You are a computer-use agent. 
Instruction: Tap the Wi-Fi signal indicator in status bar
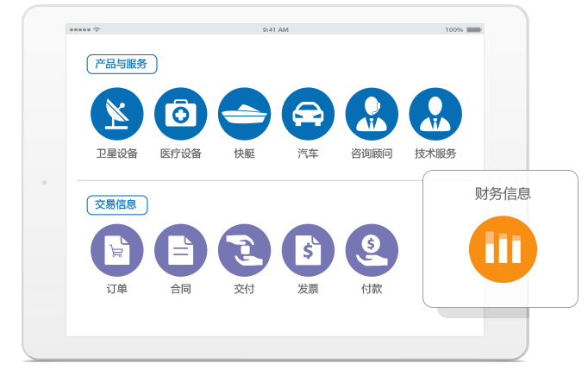[x=97, y=29]
